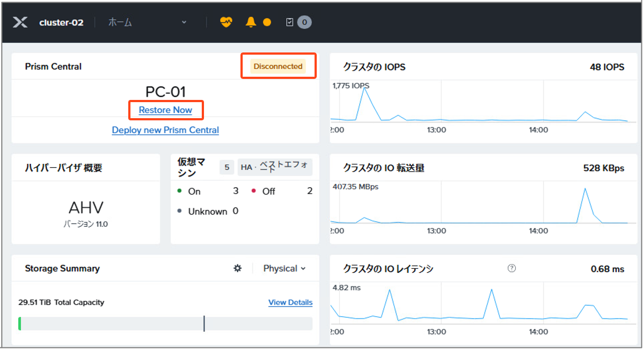Click the 1,775 IOPS peak label

coord(351,86)
